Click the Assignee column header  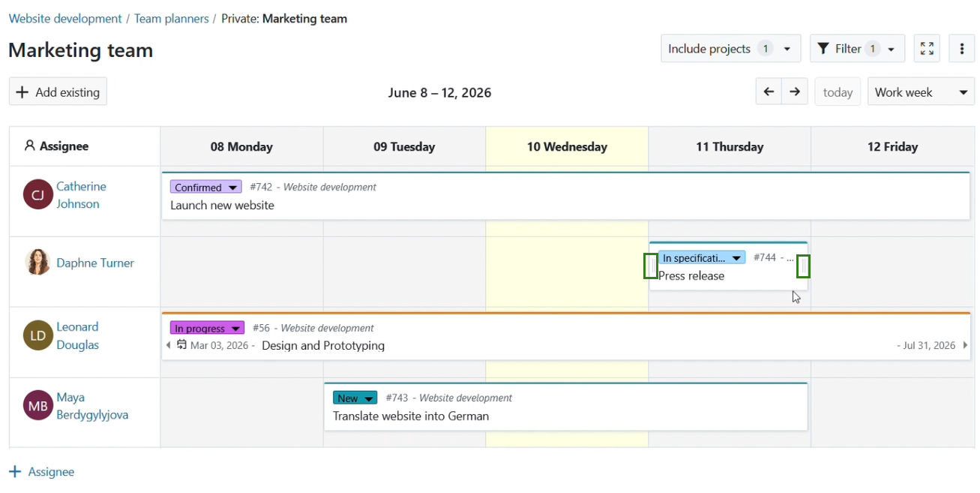click(84, 146)
